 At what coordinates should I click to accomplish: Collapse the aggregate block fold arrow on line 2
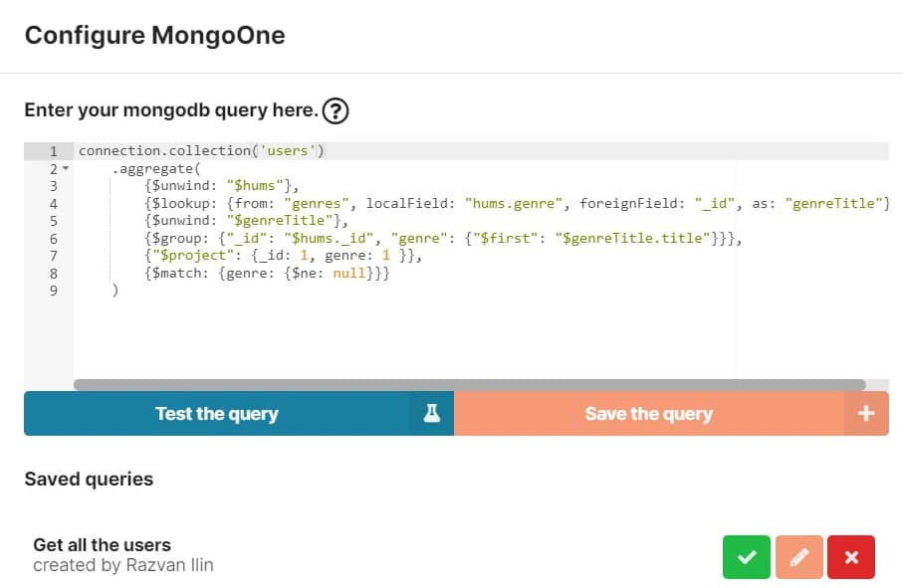tap(66, 168)
